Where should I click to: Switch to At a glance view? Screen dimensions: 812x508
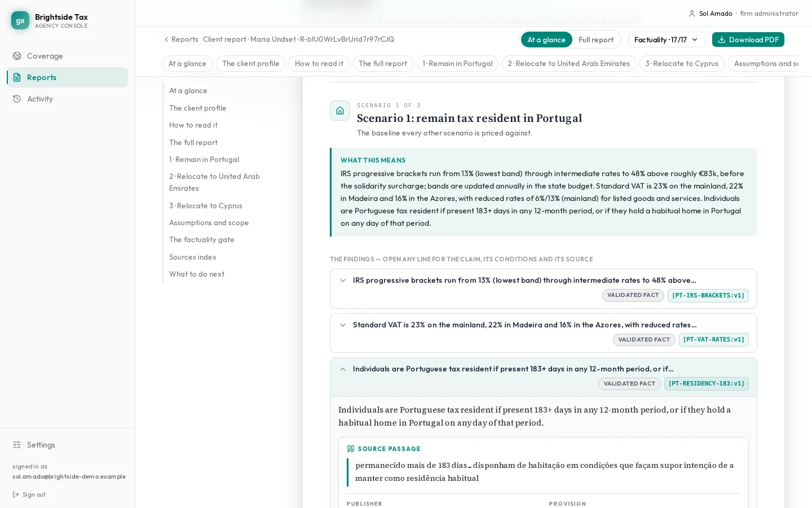pyautogui.click(x=546, y=40)
